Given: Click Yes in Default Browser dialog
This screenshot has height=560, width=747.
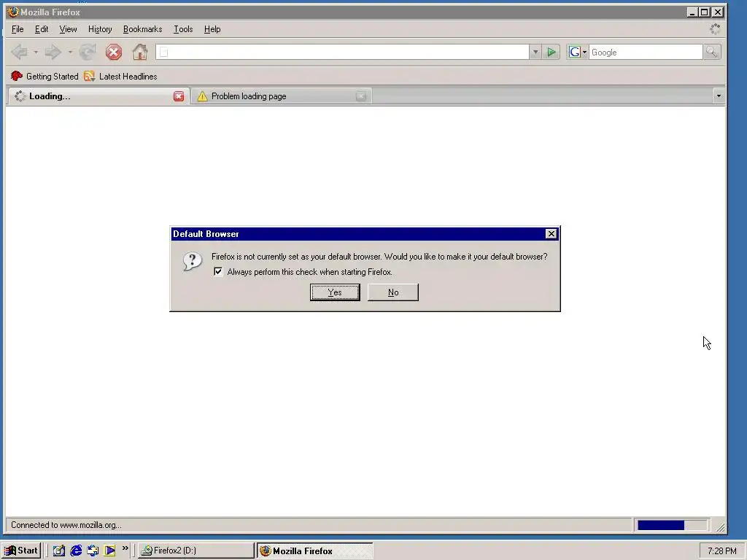Looking at the screenshot, I should 335,292.
